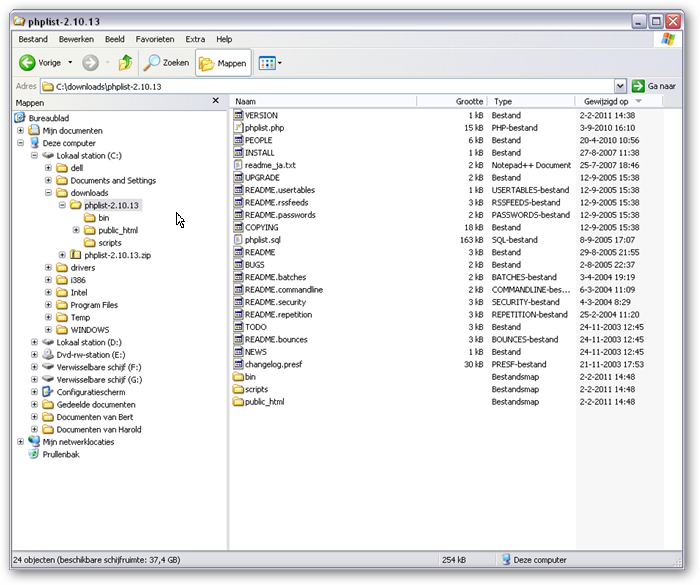Select the Gedeelde documenten folder icon
700x585 pixels.
48,405
